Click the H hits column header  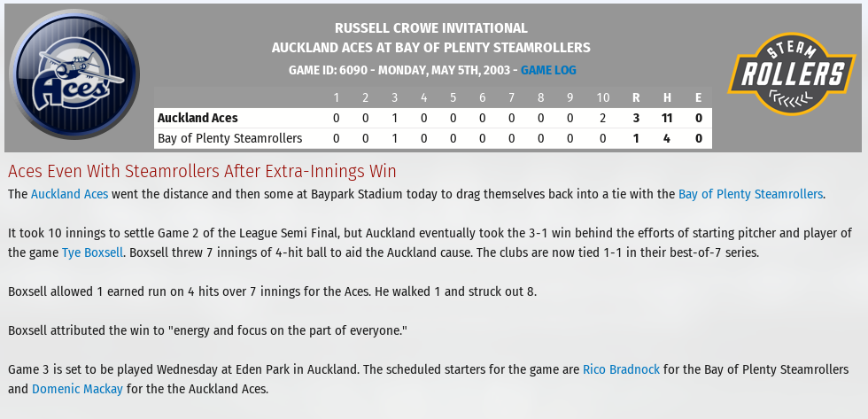[667, 98]
